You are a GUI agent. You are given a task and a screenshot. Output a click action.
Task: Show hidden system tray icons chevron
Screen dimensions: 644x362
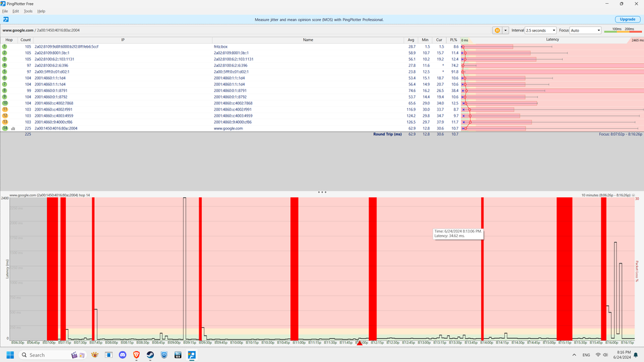574,355
